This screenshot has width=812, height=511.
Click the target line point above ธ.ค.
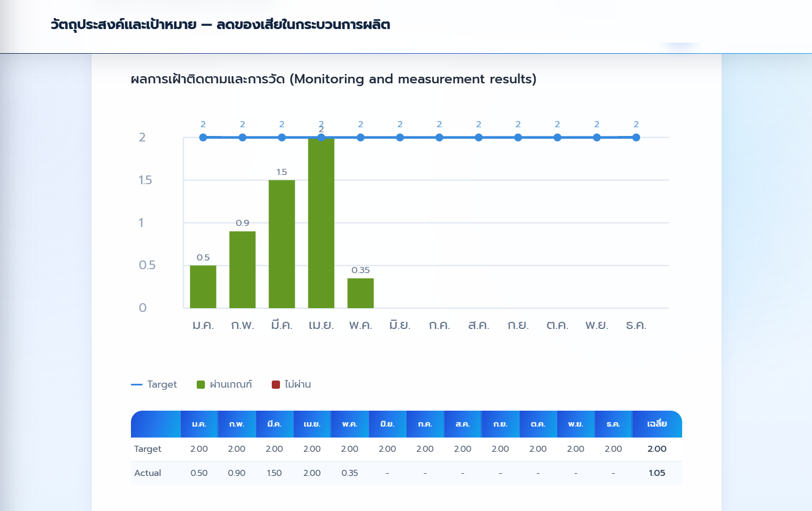636,138
